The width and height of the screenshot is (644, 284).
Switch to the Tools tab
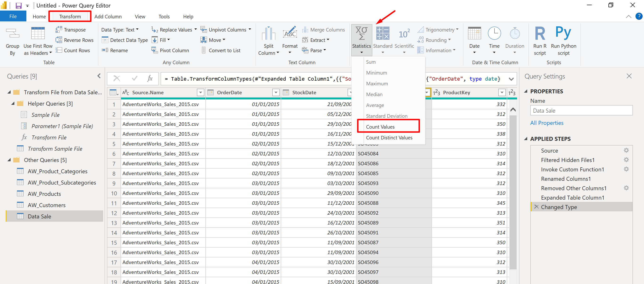click(164, 16)
